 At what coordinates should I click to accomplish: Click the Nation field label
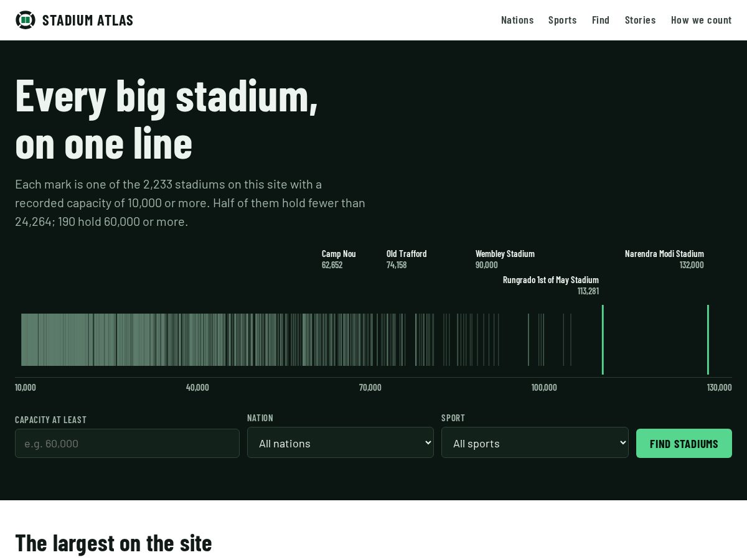(260, 418)
